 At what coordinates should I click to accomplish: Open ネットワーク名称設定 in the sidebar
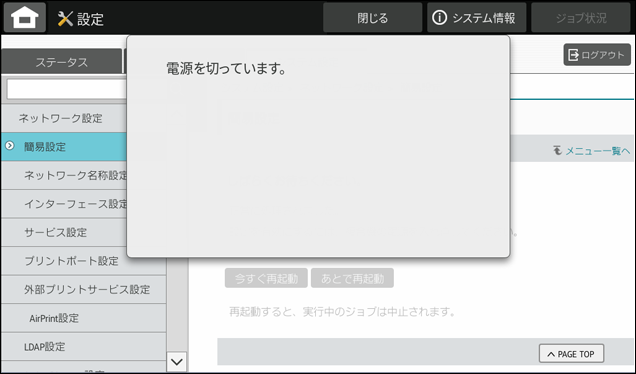(64, 175)
